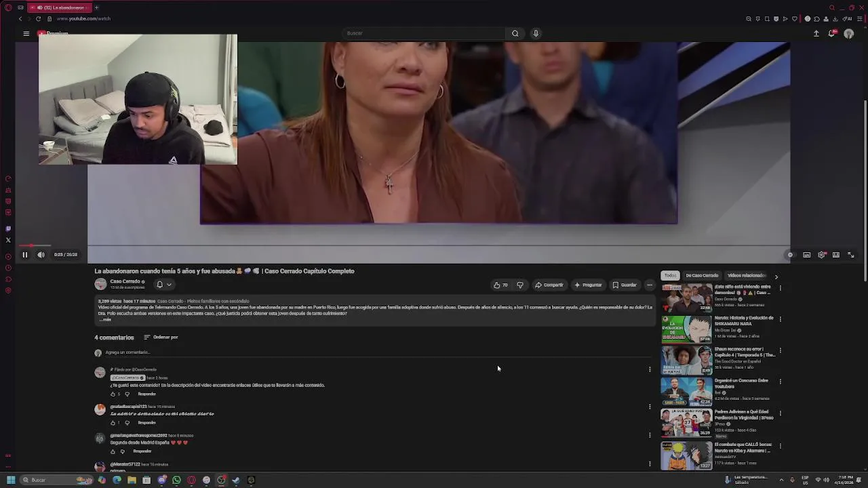868x488 pixels.
Task: Open a new browser tab
Action: (96, 7)
